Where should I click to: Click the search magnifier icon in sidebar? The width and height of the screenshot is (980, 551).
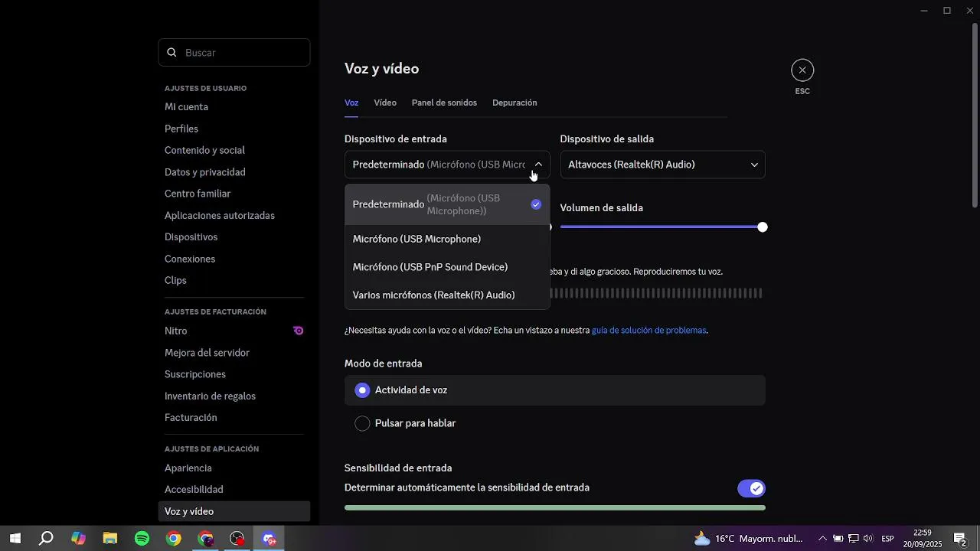tap(172, 53)
